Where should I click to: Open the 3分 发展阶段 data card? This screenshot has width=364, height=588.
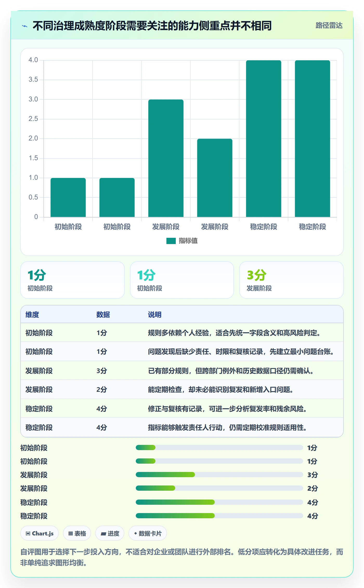click(x=291, y=280)
